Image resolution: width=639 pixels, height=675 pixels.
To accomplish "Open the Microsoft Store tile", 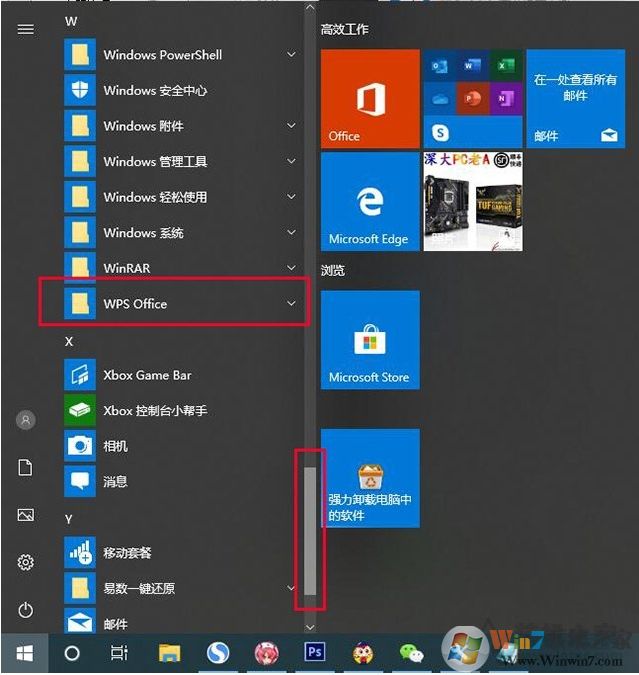I will click(370, 340).
